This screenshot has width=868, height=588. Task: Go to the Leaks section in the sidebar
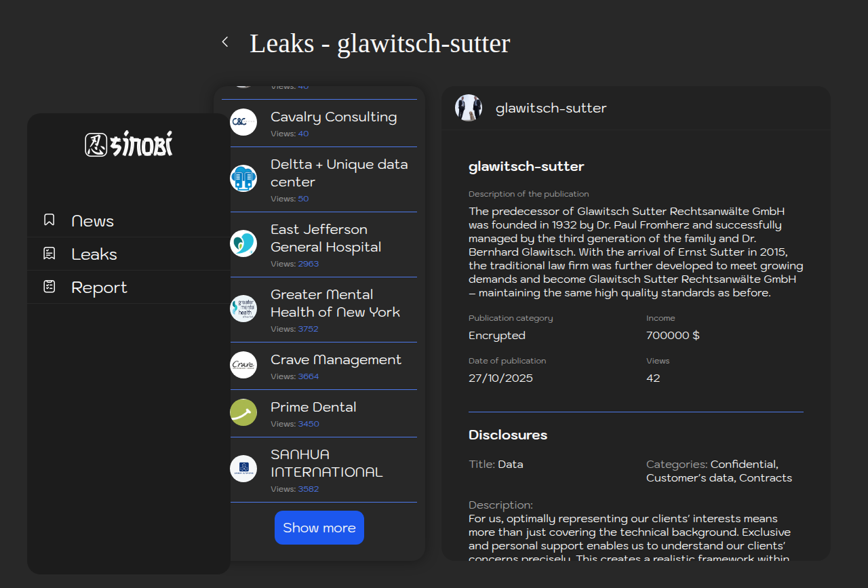(x=94, y=254)
